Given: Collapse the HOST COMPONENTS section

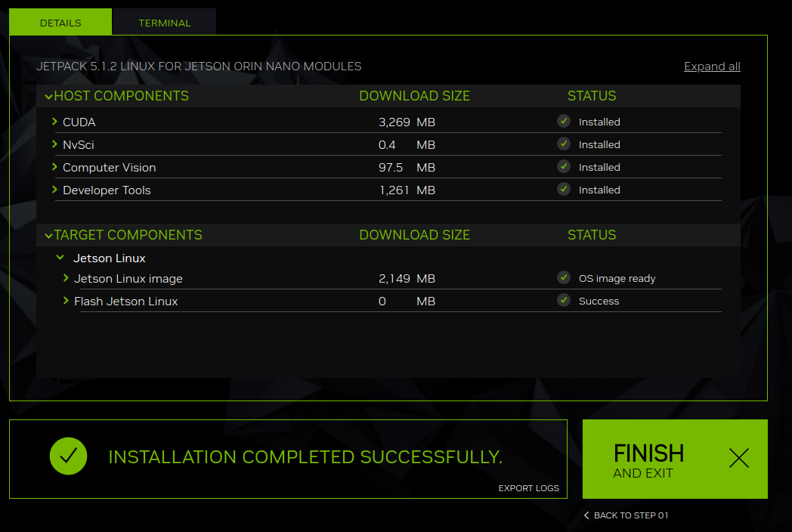Looking at the screenshot, I should 48,96.
